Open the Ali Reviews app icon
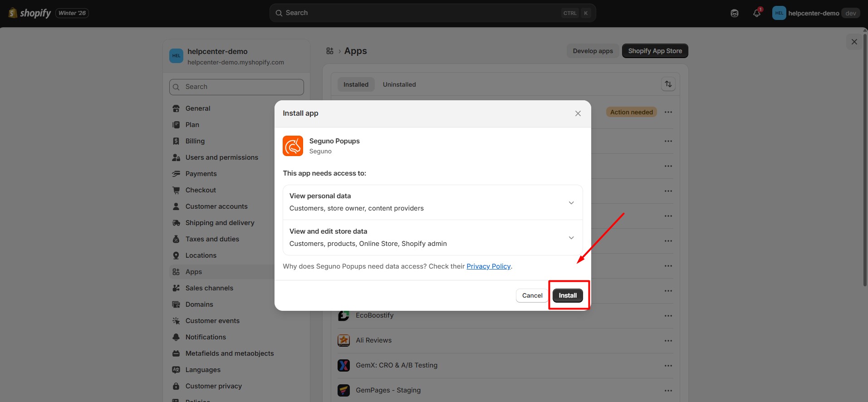 point(343,340)
